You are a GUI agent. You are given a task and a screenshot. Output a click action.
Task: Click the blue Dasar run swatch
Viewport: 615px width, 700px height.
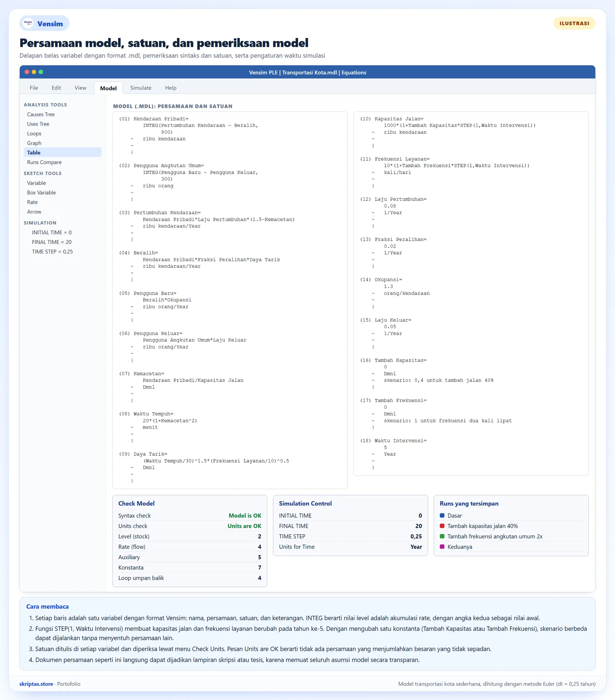point(442,515)
